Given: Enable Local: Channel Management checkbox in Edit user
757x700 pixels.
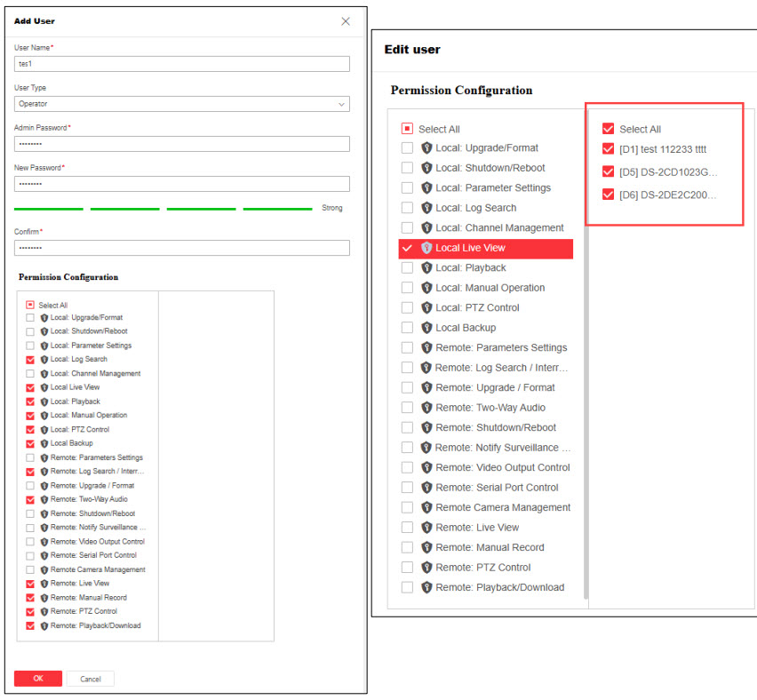Looking at the screenshot, I should point(407,228).
